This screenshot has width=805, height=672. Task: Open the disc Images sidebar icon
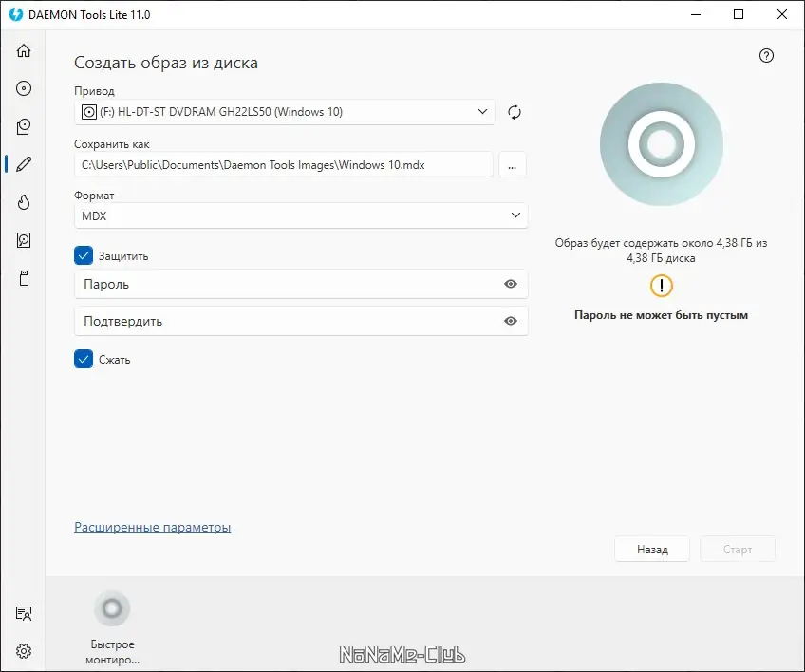coord(24,88)
